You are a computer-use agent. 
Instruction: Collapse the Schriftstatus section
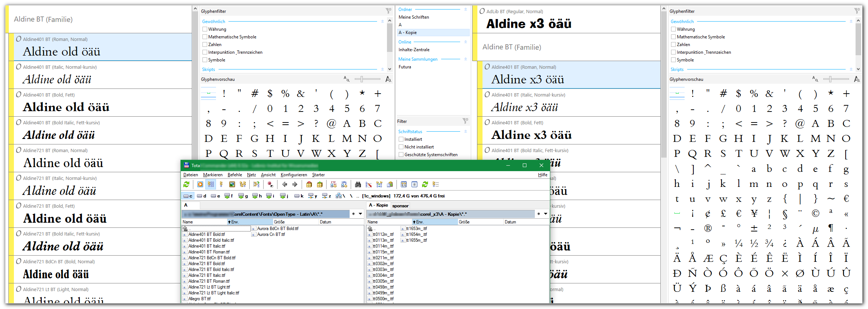[466, 132]
